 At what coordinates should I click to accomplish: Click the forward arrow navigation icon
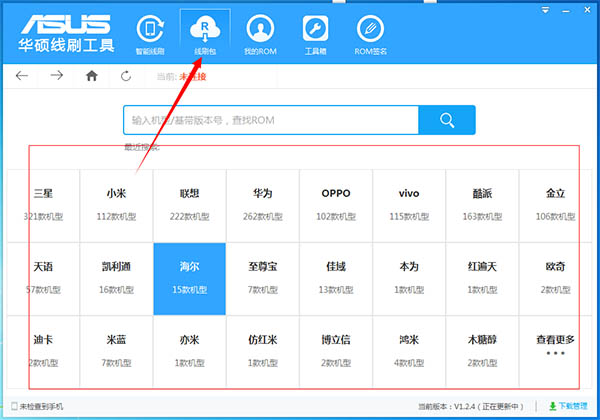click(57, 75)
